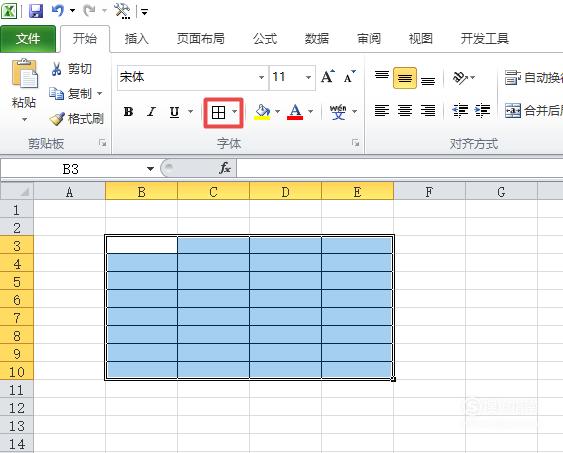Click the increase indent icon
The width and height of the screenshot is (563, 453).
(482, 111)
